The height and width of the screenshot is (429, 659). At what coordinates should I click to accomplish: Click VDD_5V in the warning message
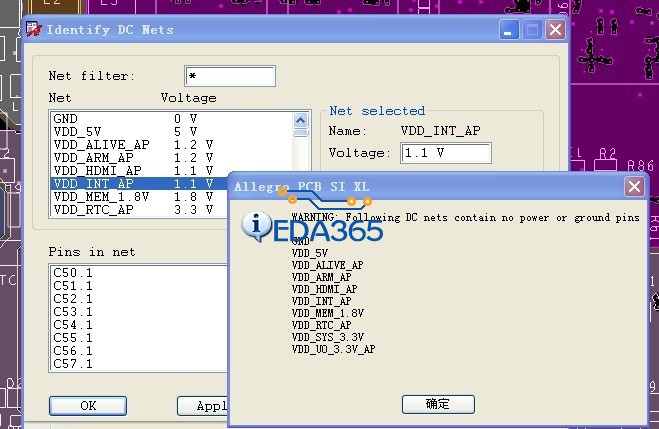point(310,253)
